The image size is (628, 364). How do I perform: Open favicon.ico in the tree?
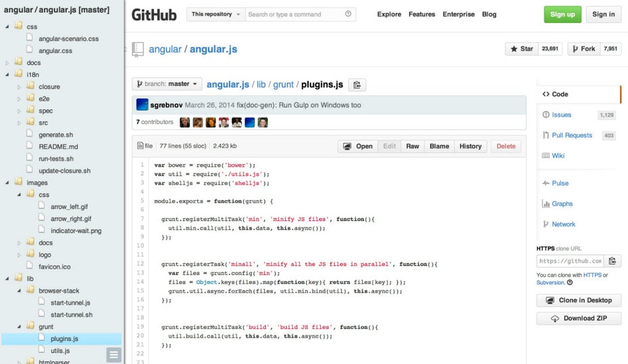(x=55, y=267)
